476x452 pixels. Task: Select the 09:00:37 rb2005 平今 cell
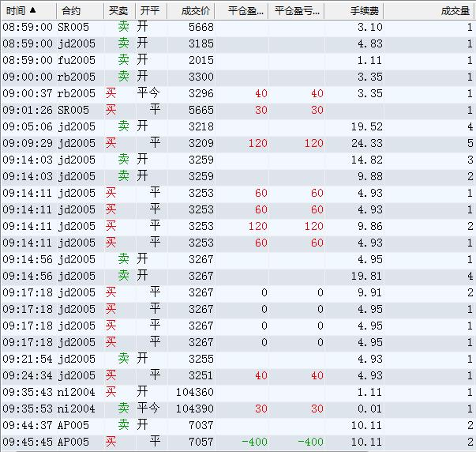pyautogui.click(x=148, y=93)
